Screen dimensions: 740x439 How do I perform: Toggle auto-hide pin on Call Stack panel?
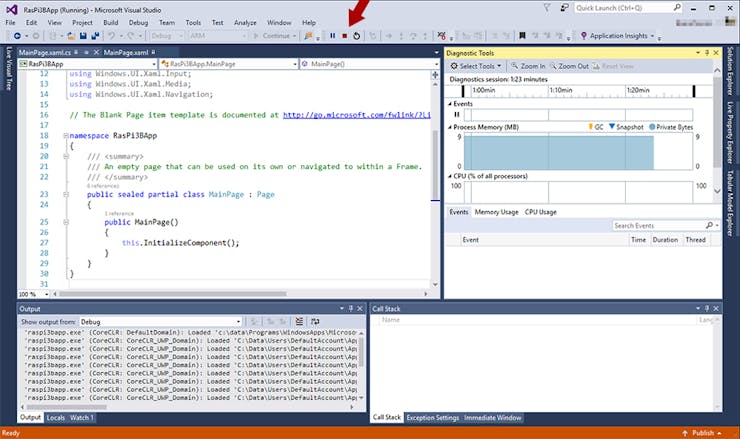tap(707, 308)
